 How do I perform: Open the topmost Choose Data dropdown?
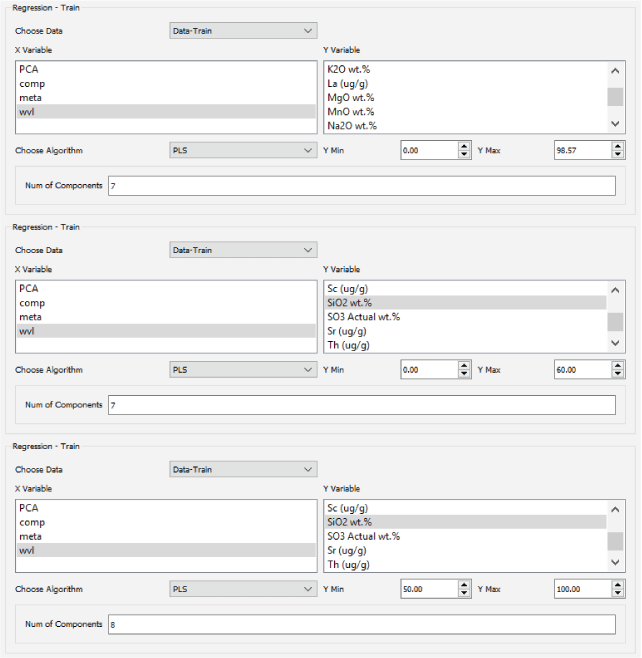point(243,31)
